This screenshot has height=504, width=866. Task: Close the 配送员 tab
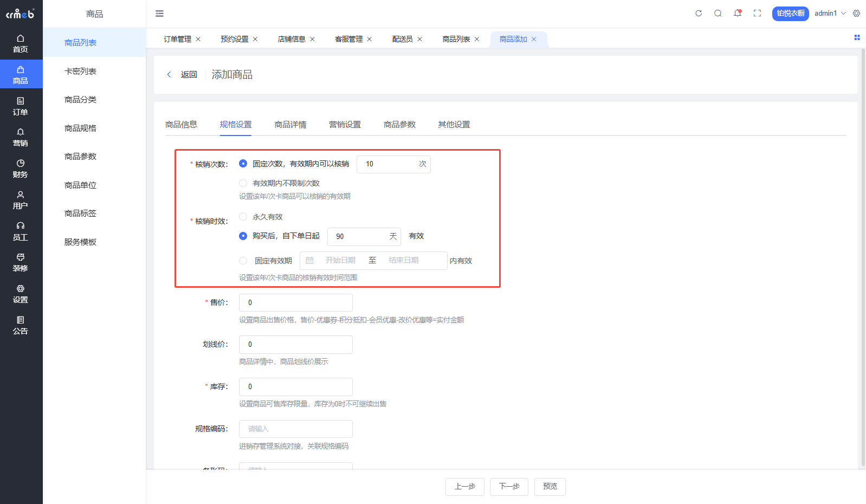[419, 39]
